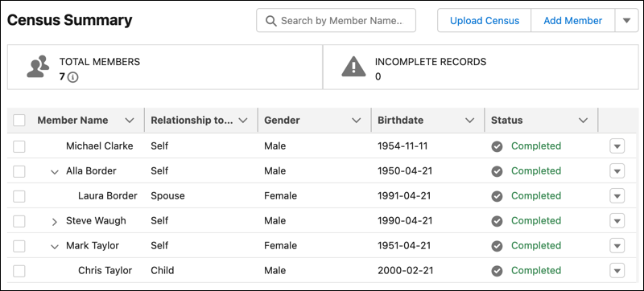Focus the Search by Member Name field

pos(336,20)
